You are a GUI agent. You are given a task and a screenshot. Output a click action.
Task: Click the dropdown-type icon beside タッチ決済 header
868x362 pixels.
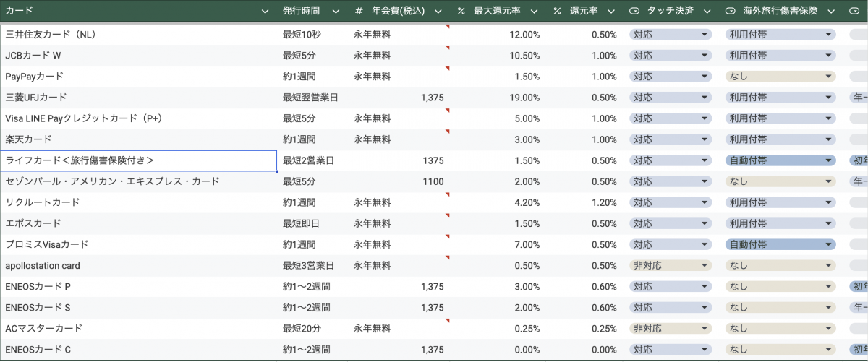click(634, 12)
